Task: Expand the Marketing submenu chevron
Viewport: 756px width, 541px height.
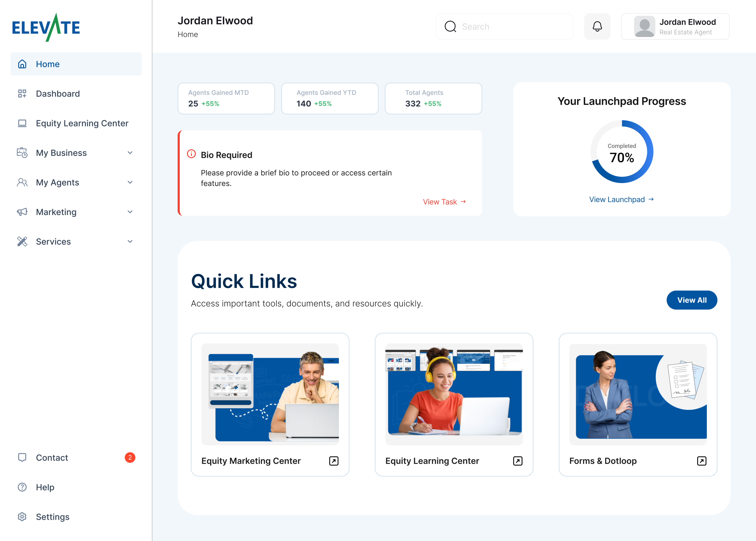Action: [x=130, y=212]
